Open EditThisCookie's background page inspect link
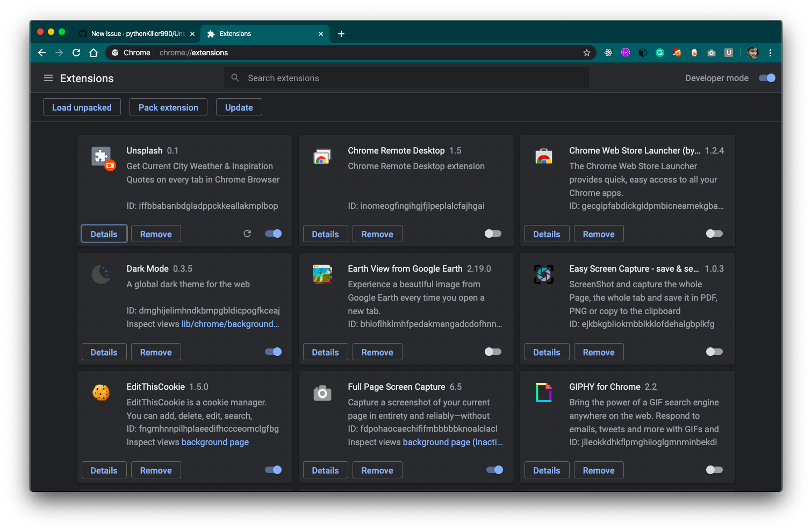The width and height of the screenshot is (812, 531). (x=215, y=442)
